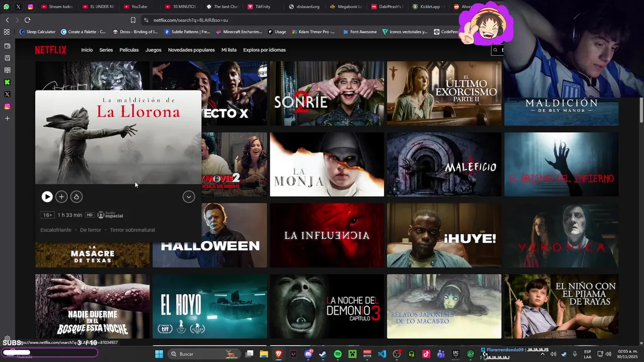This screenshot has width=644, height=362.
Task: Open Películas section
Action: pos(129,50)
